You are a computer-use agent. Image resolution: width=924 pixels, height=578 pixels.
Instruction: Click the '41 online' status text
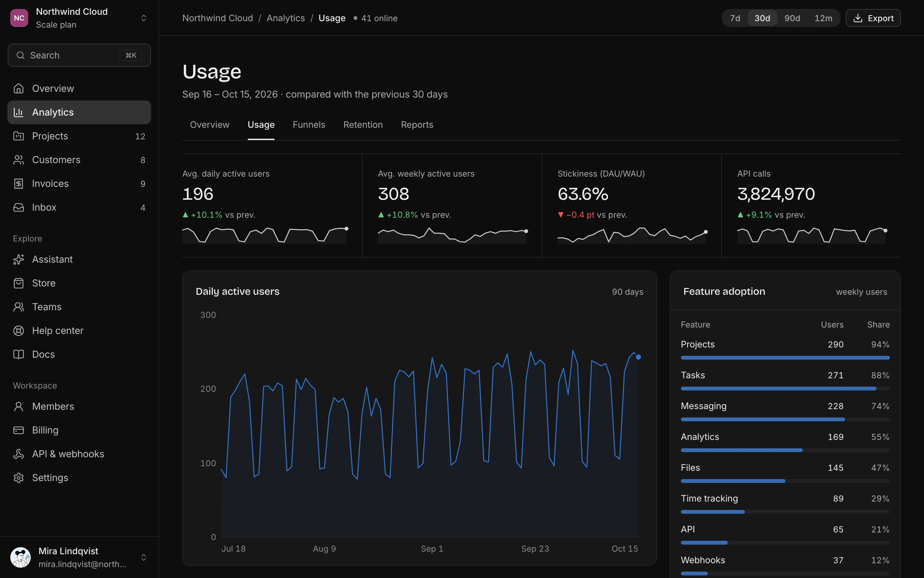(379, 18)
